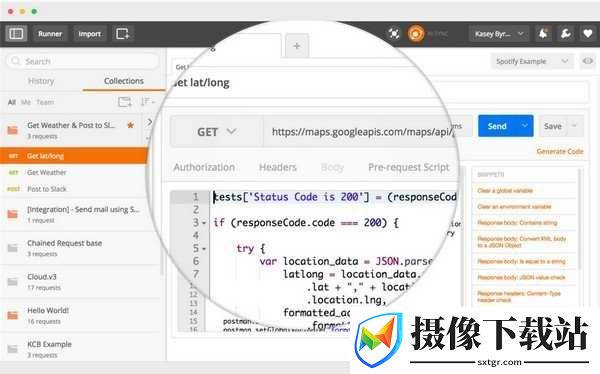Click the Hello World! folder icon
The width and height of the screenshot is (600, 374).
coord(13,315)
